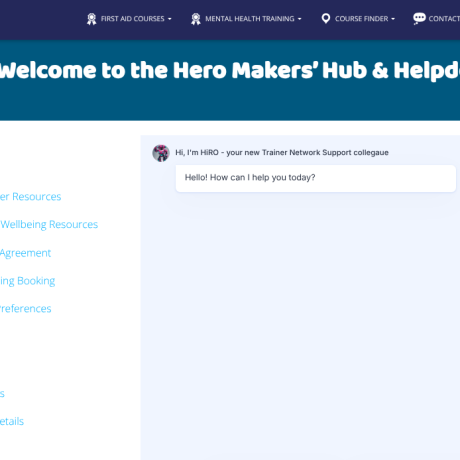Expand the First Aid Courses dropdown arrow
This screenshot has width=460, height=460.
(x=170, y=19)
